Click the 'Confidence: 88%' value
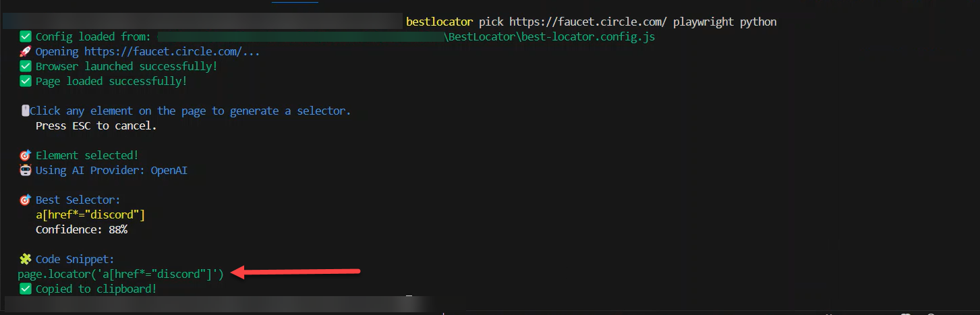 [82, 229]
